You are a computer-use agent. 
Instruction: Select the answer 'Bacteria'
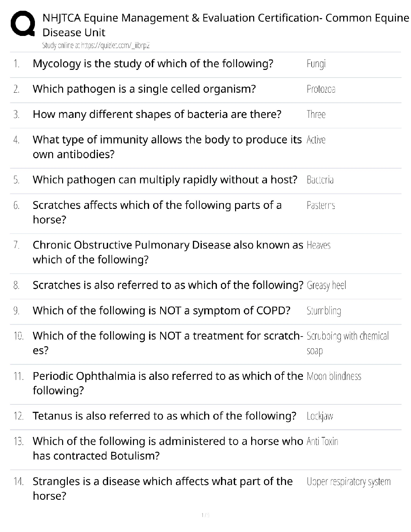(320, 180)
